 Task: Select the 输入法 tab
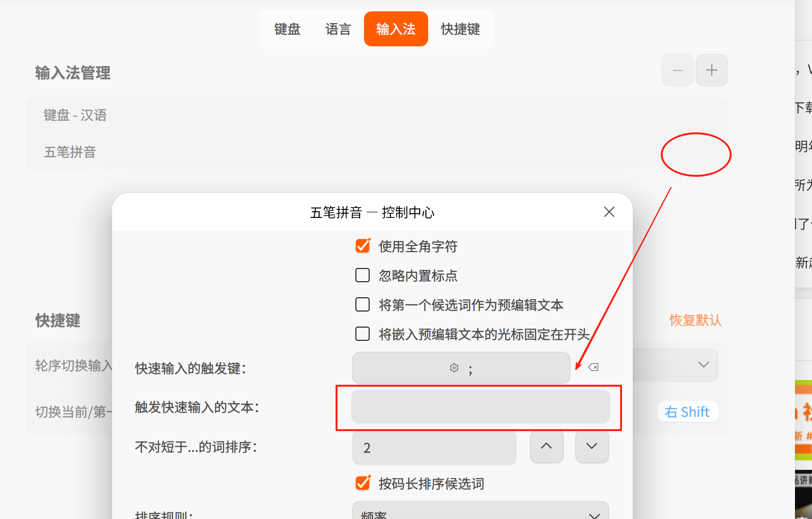396,29
